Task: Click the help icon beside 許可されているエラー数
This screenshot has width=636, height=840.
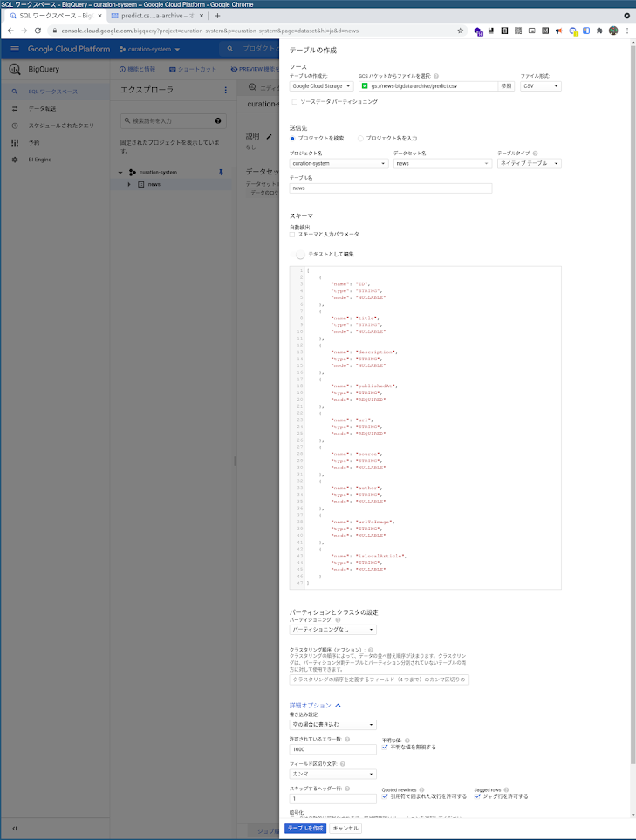Action: click(x=347, y=740)
